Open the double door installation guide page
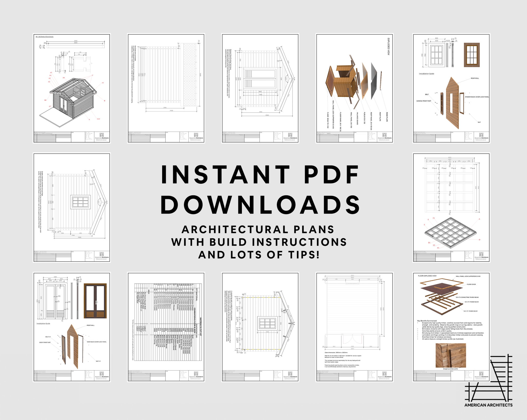The image size is (527, 420). tap(72, 327)
